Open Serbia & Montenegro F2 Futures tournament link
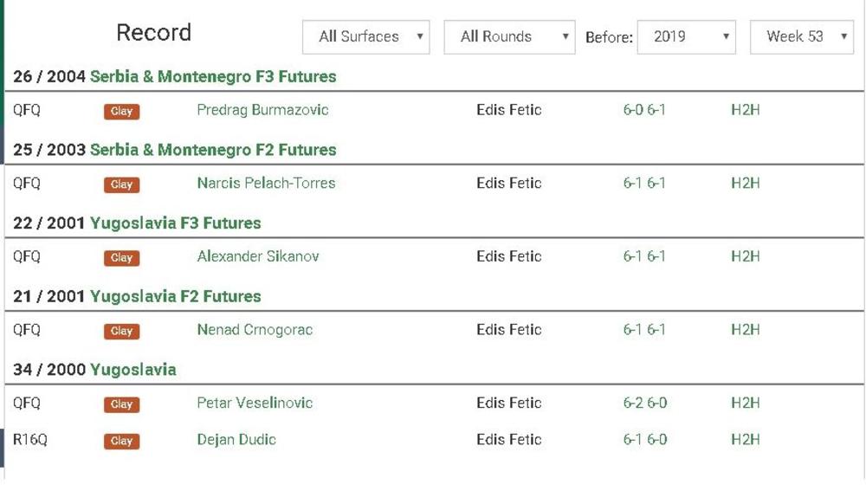Screen dimensions: 866x504 [x=213, y=150]
